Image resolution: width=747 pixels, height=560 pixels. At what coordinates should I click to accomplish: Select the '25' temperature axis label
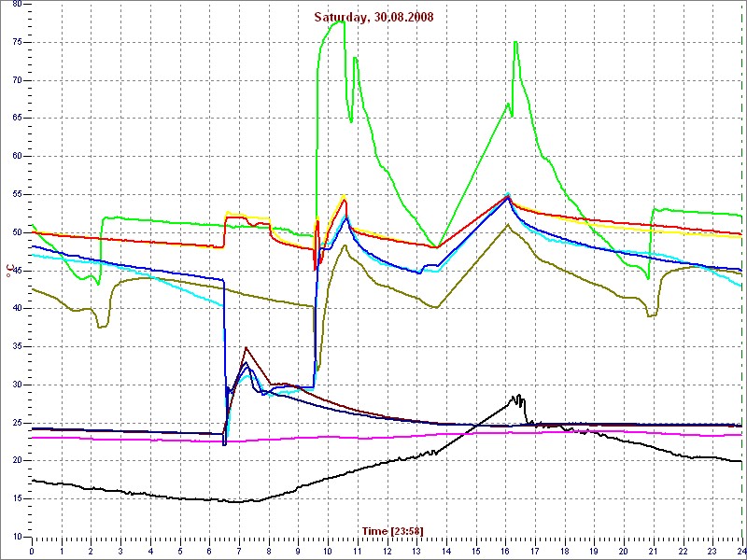coord(15,423)
